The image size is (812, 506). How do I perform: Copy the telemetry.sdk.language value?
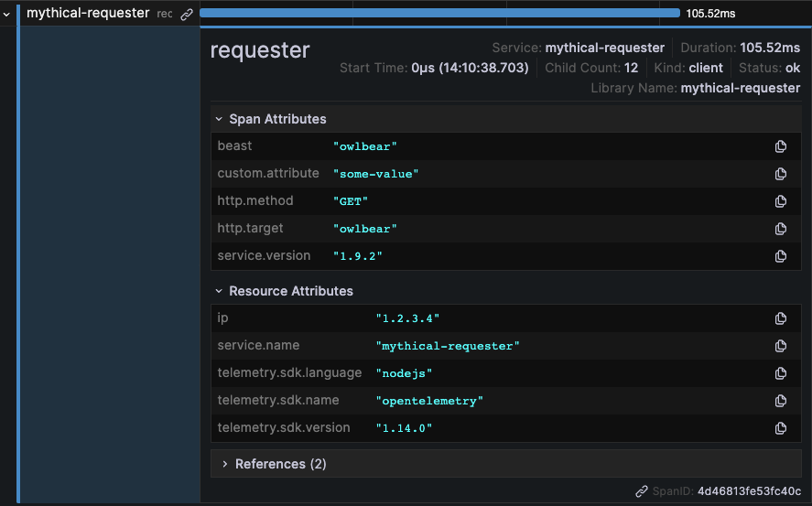[x=781, y=373]
